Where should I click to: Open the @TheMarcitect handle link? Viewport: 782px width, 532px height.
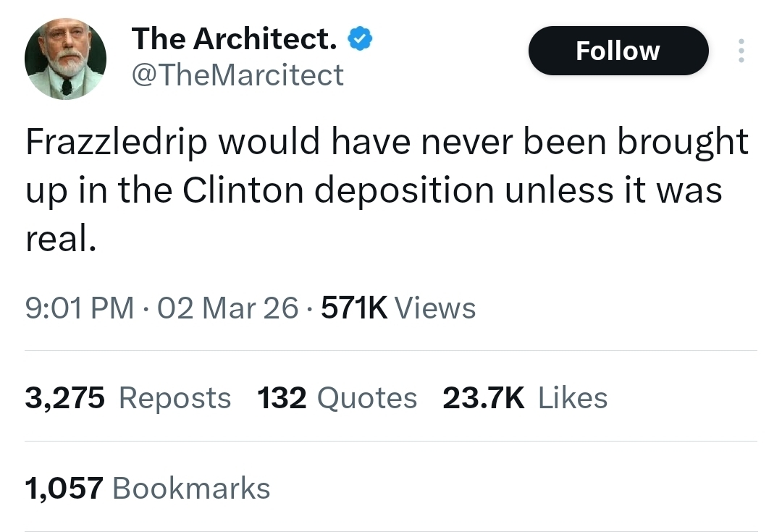(x=237, y=75)
